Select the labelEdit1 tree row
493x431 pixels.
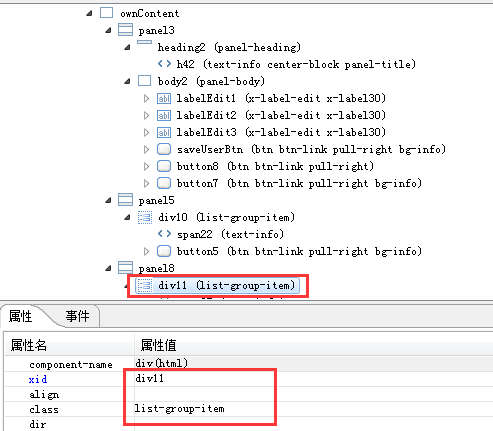(x=281, y=98)
